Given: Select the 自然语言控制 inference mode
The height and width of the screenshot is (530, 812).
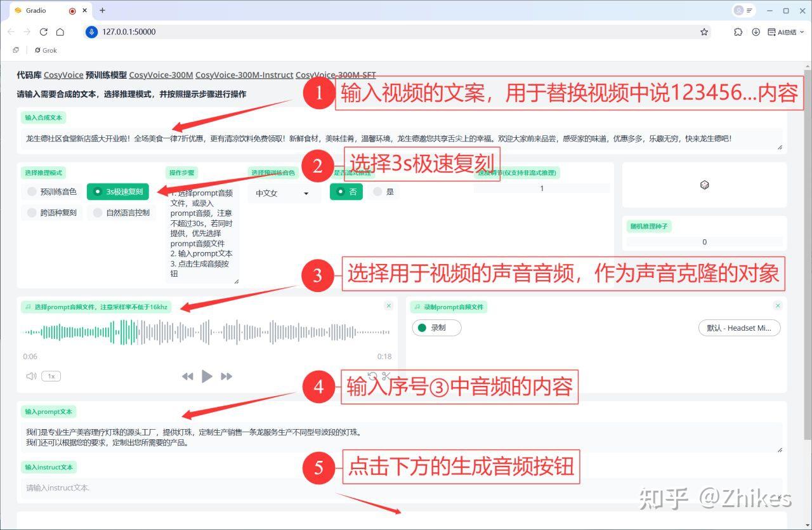Looking at the screenshot, I should pos(122,213).
